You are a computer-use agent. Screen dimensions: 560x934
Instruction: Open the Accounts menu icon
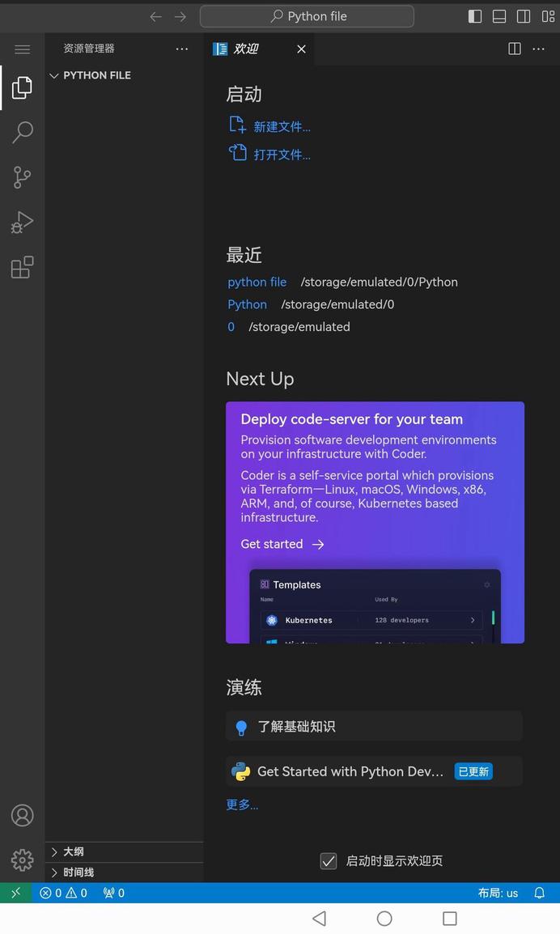22,815
